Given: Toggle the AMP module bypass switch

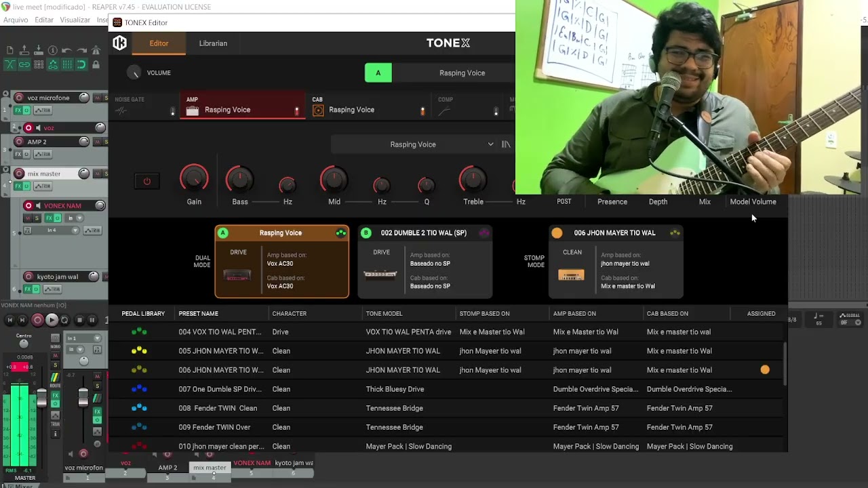Looking at the screenshot, I should 296,111.
